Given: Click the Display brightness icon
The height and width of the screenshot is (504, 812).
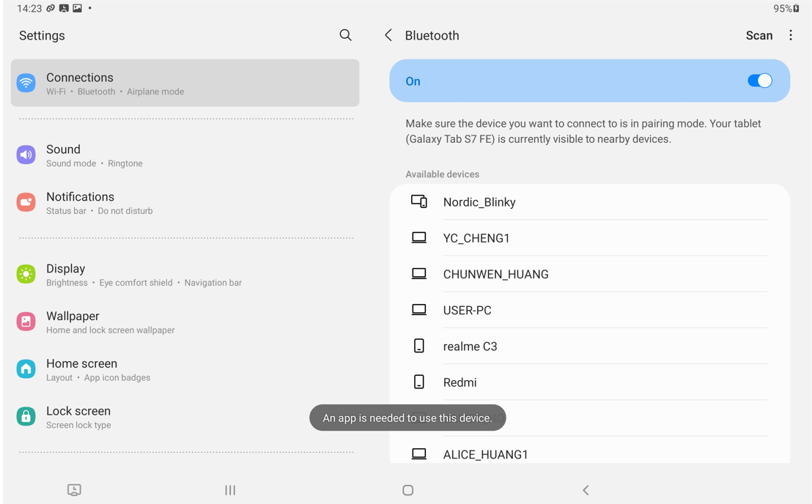Looking at the screenshot, I should tap(26, 275).
